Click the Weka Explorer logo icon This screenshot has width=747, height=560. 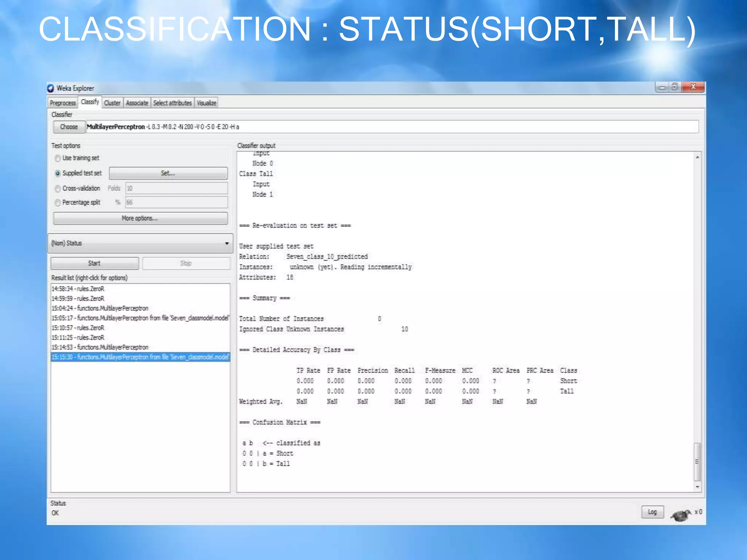coord(51,88)
